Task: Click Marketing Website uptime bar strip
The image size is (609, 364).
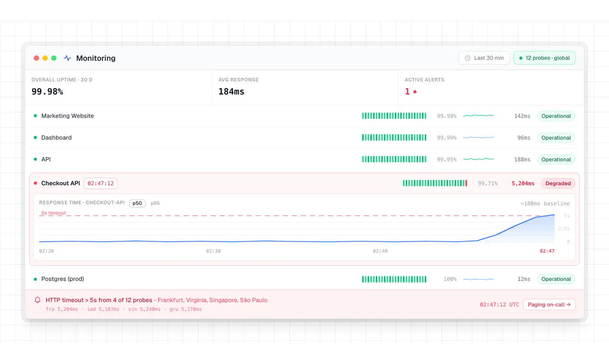Action: 394,116
